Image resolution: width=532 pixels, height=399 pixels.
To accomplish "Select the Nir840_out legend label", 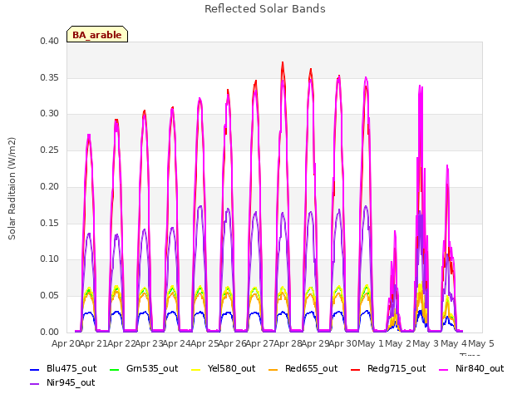I will (x=480, y=369).
